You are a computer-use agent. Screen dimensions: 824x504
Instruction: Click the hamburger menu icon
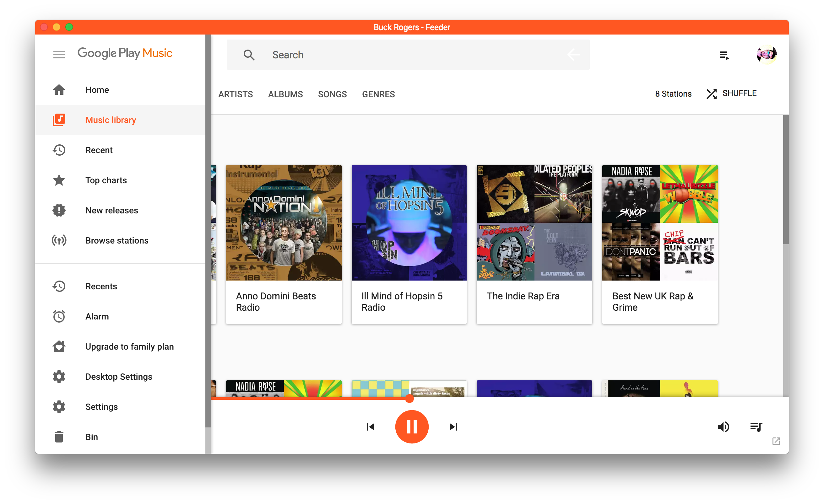59,55
